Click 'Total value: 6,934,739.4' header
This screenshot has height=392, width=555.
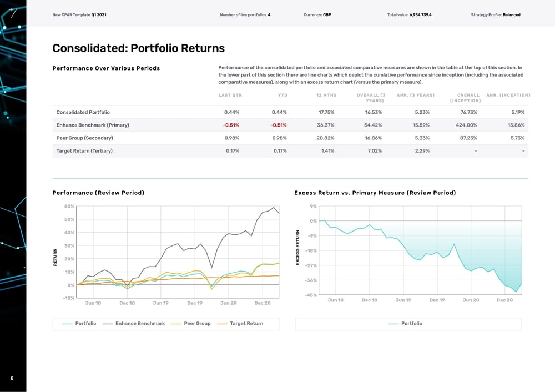(409, 15)
